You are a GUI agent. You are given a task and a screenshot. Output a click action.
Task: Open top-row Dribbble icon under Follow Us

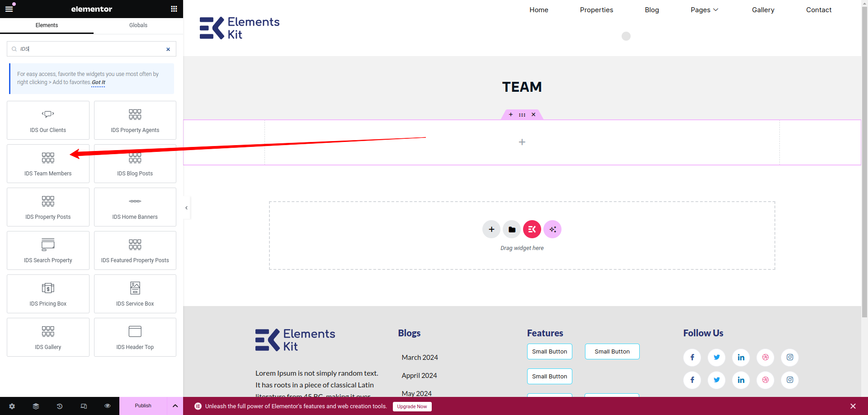click(x=765, y=358)
